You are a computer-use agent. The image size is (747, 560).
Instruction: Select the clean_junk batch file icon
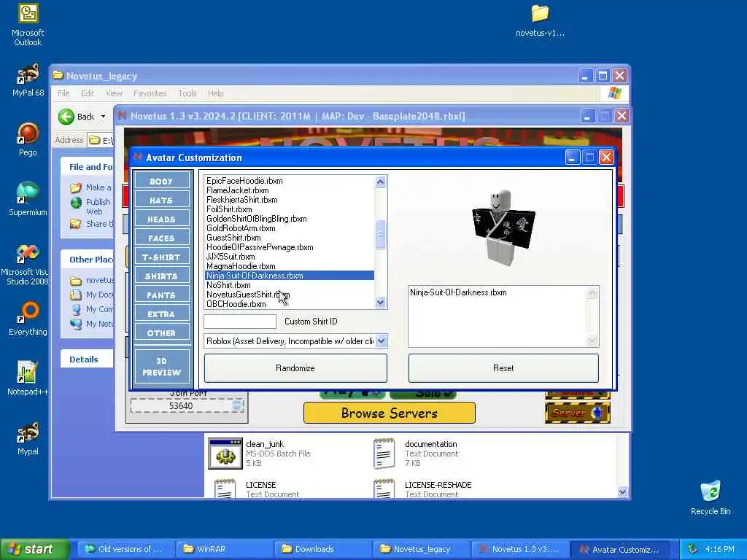point(225,454)
